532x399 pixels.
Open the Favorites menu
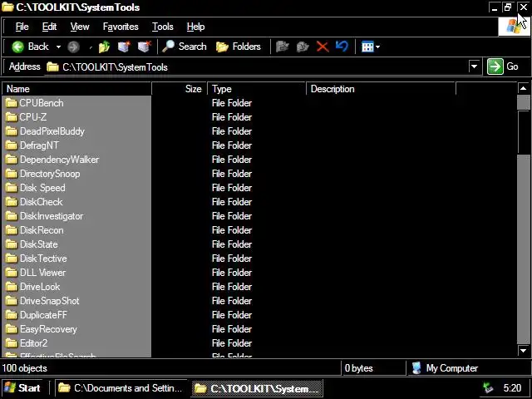tap(121, 27)
